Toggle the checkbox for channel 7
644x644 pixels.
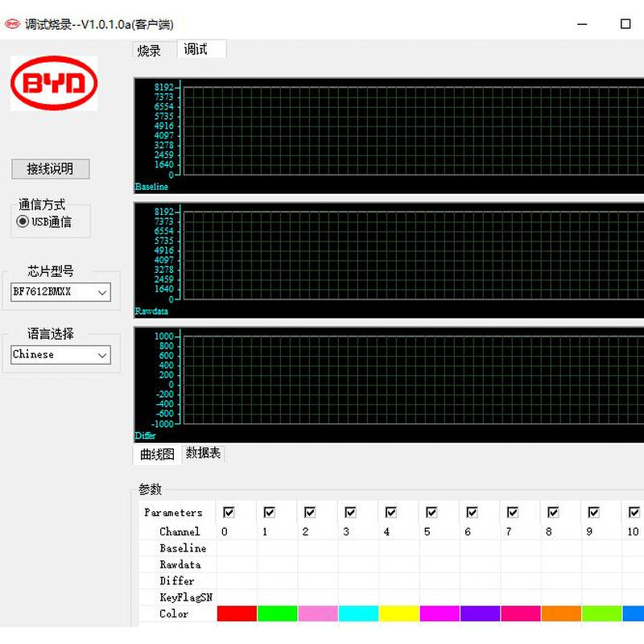(x=513, y=512)
